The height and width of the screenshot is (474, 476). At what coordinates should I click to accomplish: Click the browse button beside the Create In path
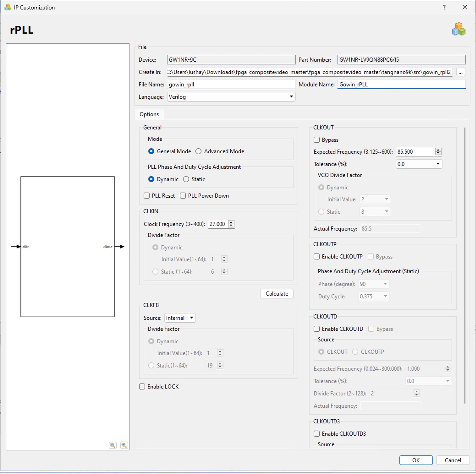point(460,72)
